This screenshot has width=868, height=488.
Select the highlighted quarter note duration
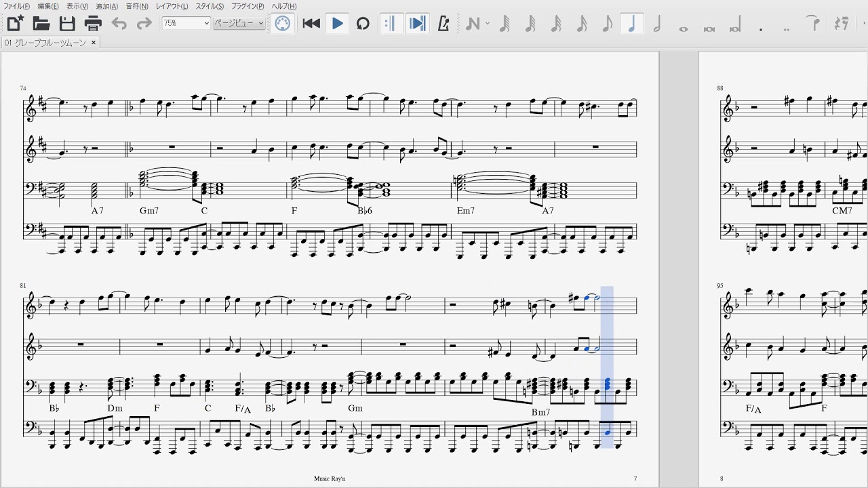point(632,24)
